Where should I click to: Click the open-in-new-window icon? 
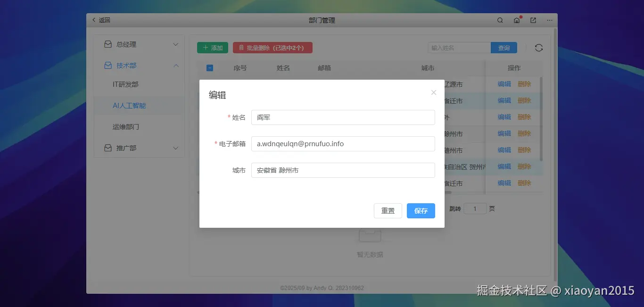pos(533,20)
